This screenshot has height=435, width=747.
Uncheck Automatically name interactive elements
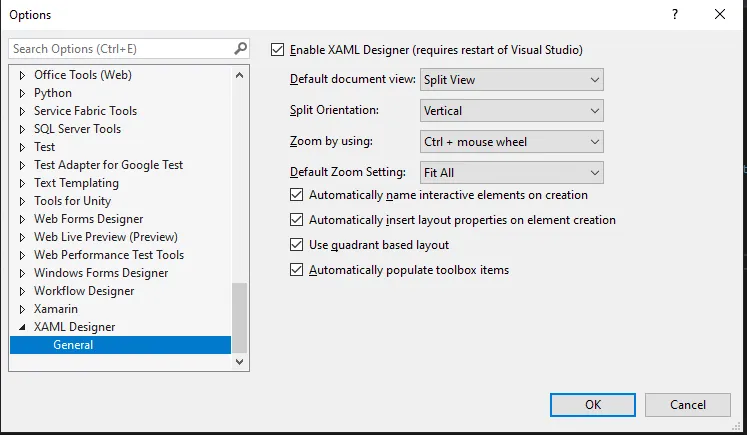[x=296, y=195]
